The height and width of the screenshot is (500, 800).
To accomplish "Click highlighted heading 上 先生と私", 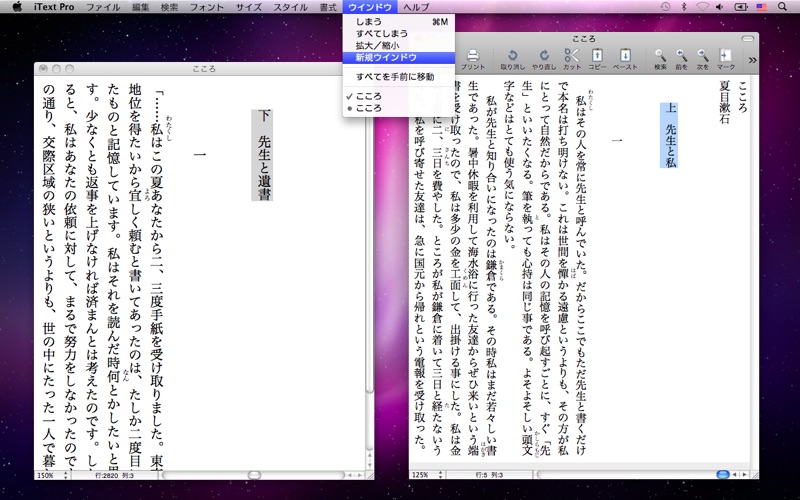I will (x=670, y=135).
